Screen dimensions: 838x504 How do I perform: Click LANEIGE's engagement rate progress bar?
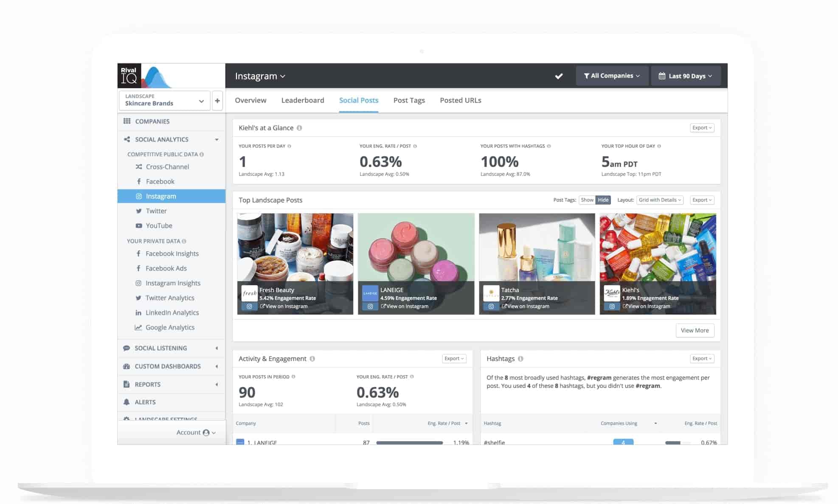click(409, 442)
